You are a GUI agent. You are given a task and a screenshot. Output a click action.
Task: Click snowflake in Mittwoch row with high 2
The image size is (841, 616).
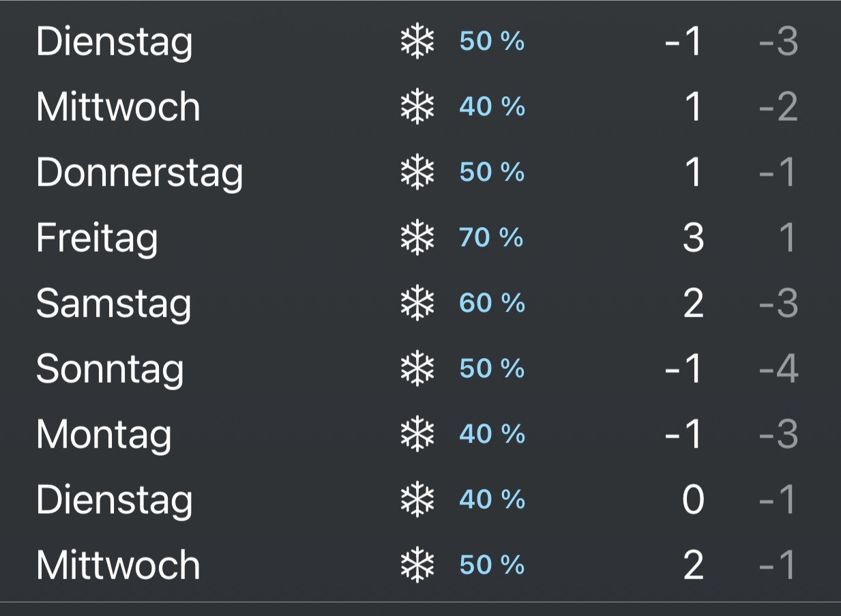coord(417,566)
